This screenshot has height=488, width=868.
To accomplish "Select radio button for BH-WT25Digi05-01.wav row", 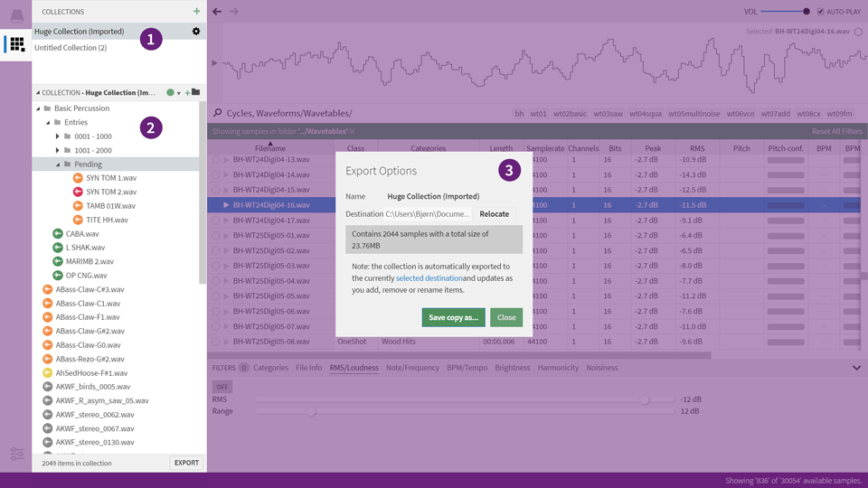I will point(216,235).
